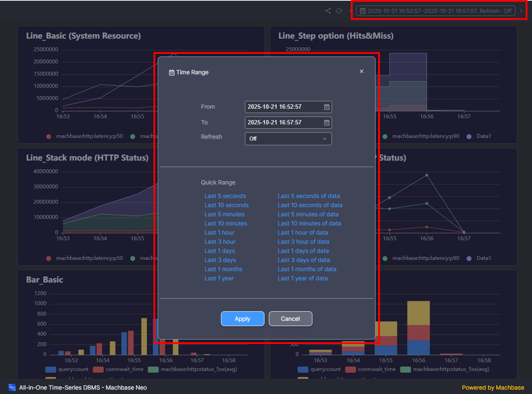Click the conn:wait_time red legend swatch
Image resolution: width=532 pixels, height=394 pixels.
click(98, 369)
